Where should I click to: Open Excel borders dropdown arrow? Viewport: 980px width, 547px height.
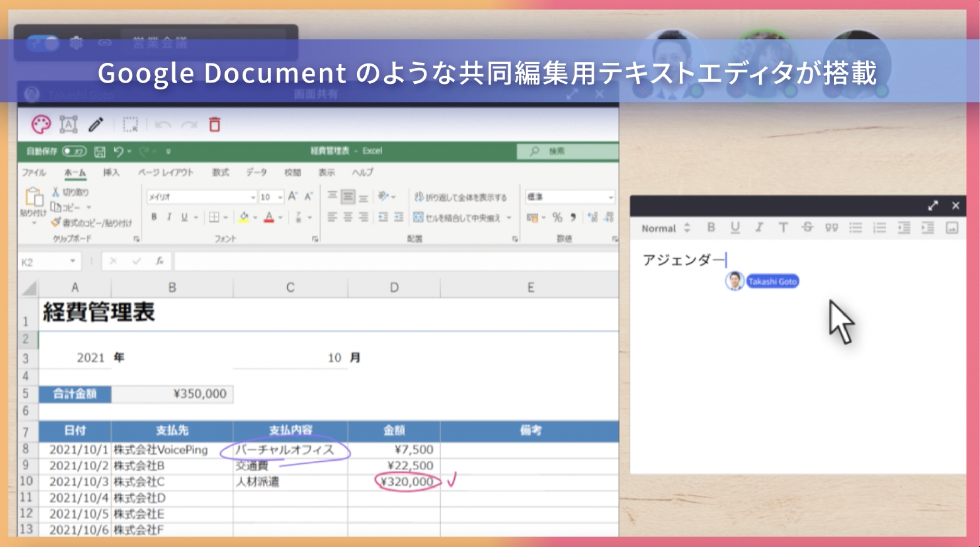point(225,217)
